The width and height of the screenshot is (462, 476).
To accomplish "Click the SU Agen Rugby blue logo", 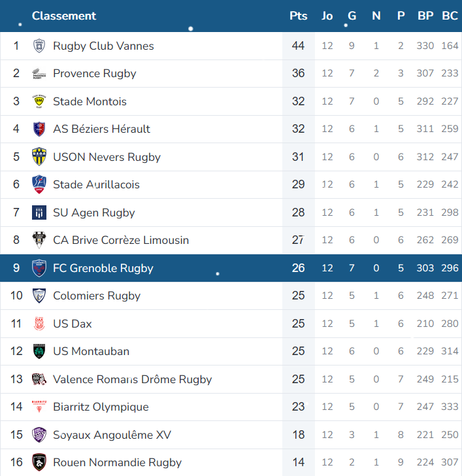I will [x=39, y=212].
